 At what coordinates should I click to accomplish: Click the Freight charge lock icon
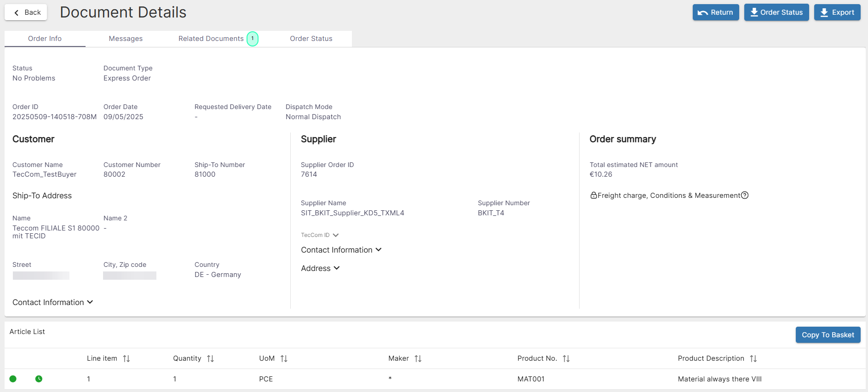[593, 196]
